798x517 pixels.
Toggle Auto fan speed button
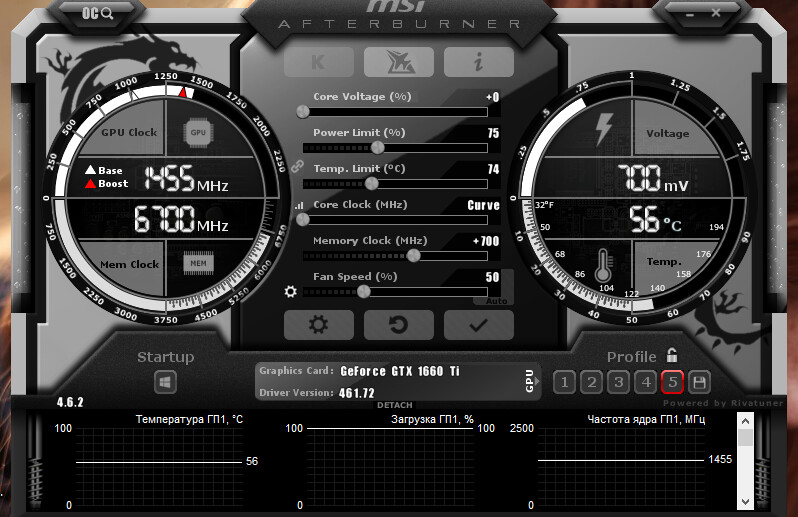(x=497, y=301)
